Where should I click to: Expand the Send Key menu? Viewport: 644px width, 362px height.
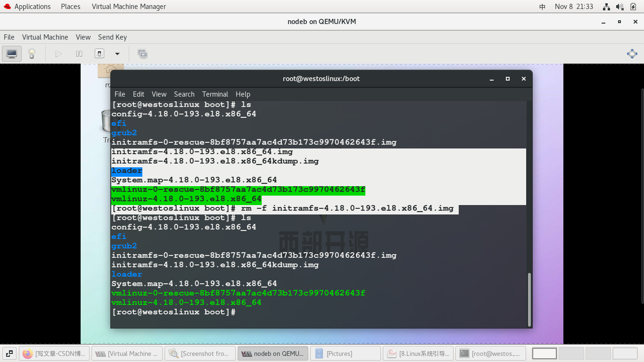pyautogui.click(x=112, y=37)
